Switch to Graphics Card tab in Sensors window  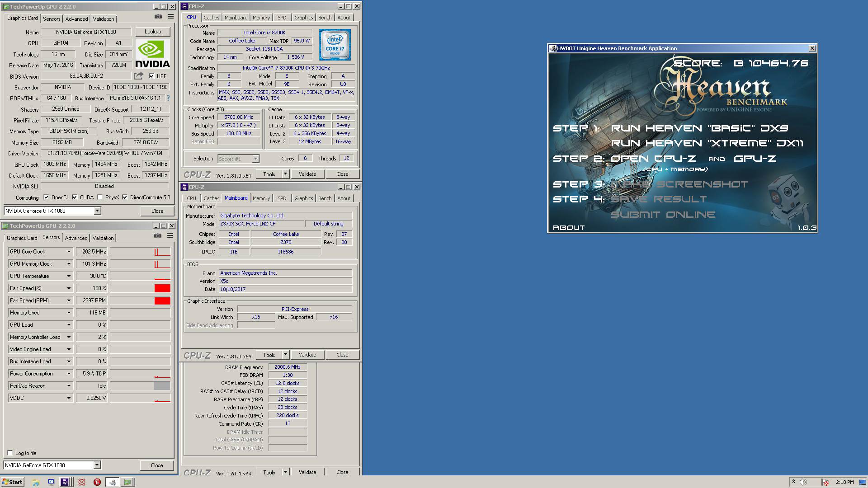[x=22, y=238]
